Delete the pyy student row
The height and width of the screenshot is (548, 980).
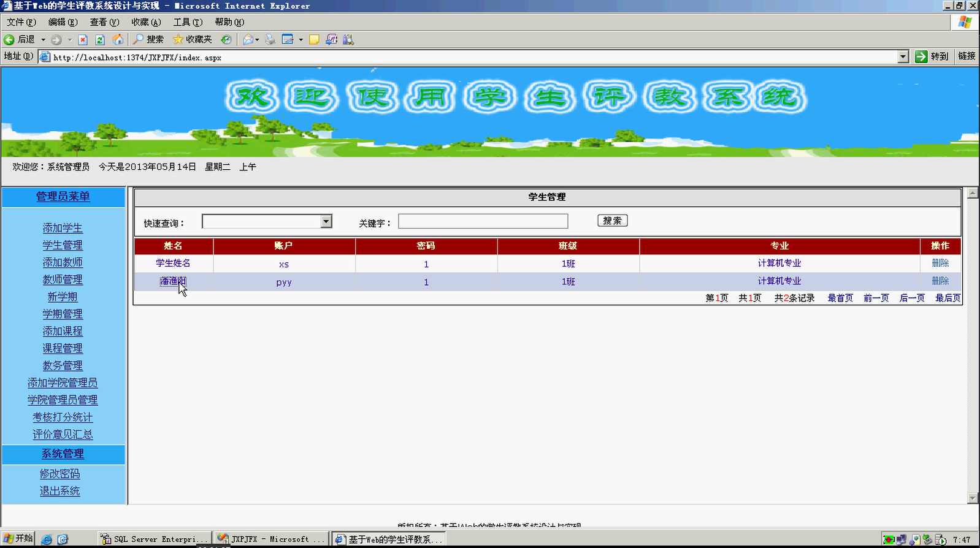pyautogui.click(x=940, y=281)
